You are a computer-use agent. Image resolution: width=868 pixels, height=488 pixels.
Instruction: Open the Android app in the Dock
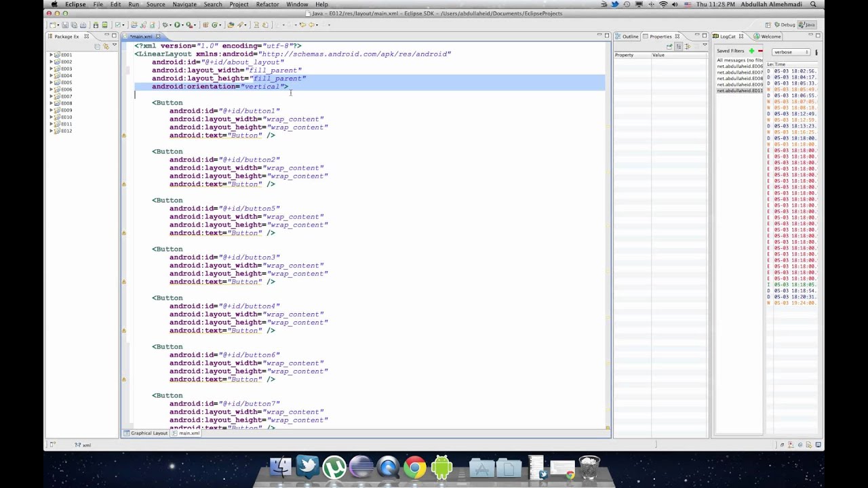(441, 467)
